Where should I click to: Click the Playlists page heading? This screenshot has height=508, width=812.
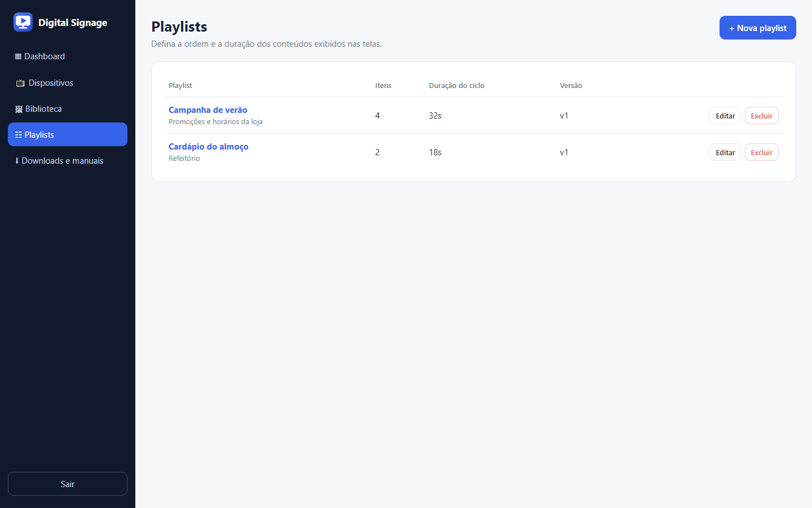tap(179, 27)
